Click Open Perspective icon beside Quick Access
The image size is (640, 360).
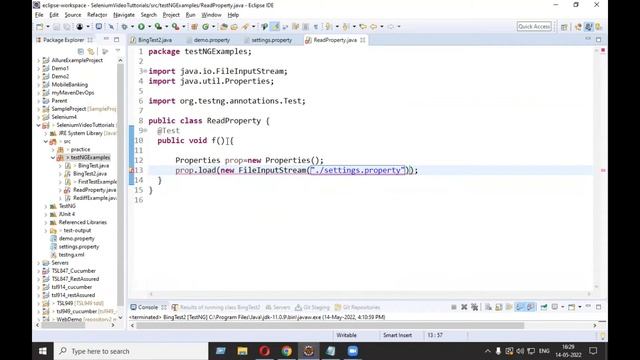pos(564,27)
